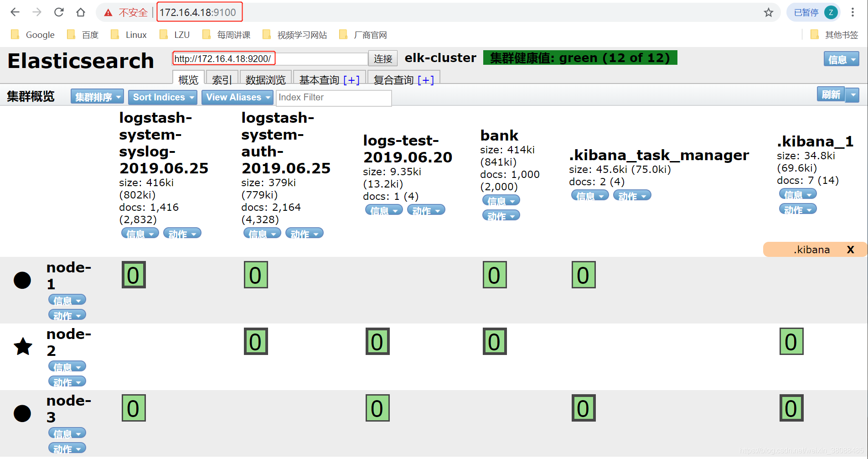Open the browser home page icon
This screenshot has height=459, width=868.
(x=81, y=12)
